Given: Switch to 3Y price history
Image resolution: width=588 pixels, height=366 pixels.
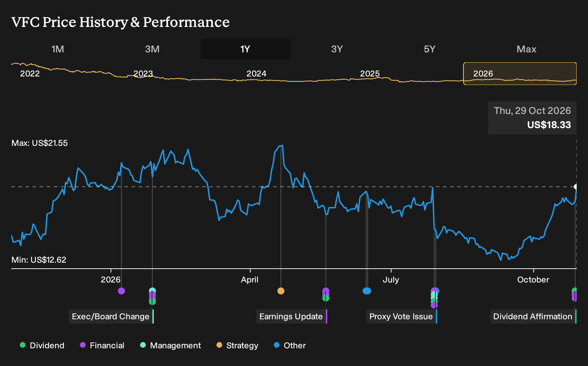Looking at the screenshot, I should pyautogui.click(x=337, y=49).
